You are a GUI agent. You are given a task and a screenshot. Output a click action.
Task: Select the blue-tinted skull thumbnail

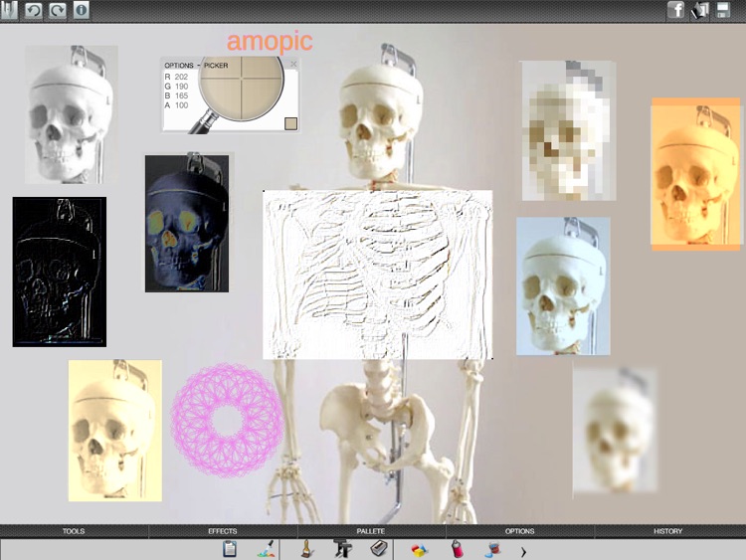pos(563,285)
